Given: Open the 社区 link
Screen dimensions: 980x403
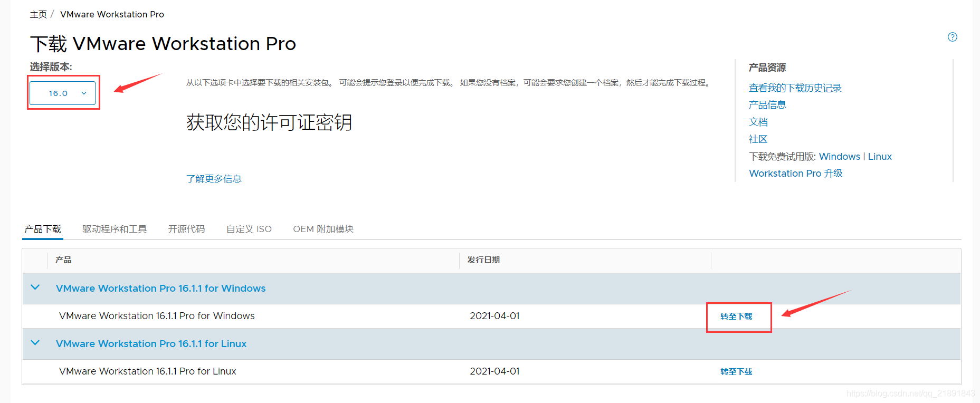Looking at the screenshot, I should click(758, 139).
